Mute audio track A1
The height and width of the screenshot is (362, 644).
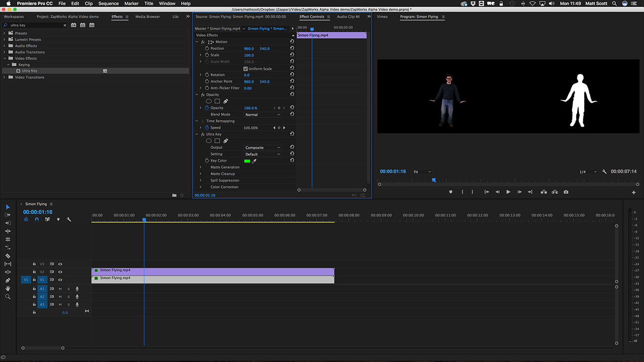60,289
